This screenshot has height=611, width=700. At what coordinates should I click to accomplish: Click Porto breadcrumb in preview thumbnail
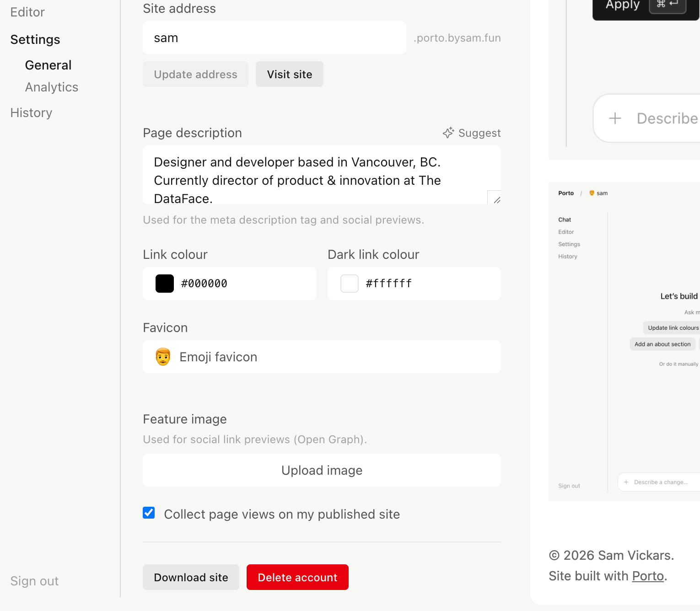click(x=566, y=193)
